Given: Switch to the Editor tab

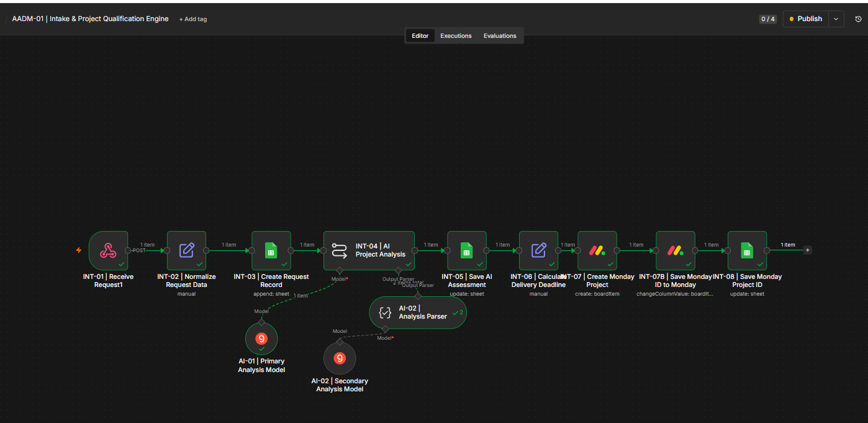Looking at the screenshot, I should [x=420, y=36].
